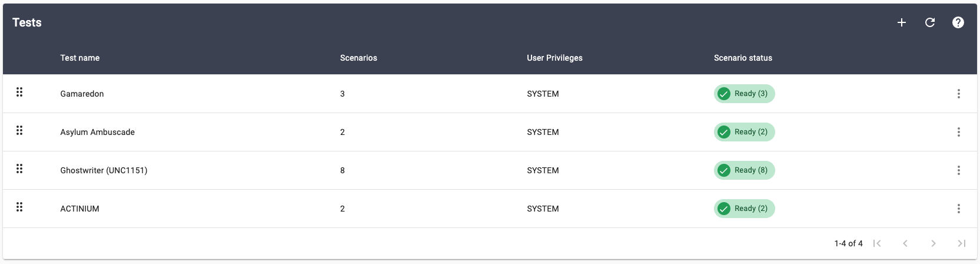Go to the next page of tests
Viewport: 980px width, 264px height.
(x=933, y=243)
